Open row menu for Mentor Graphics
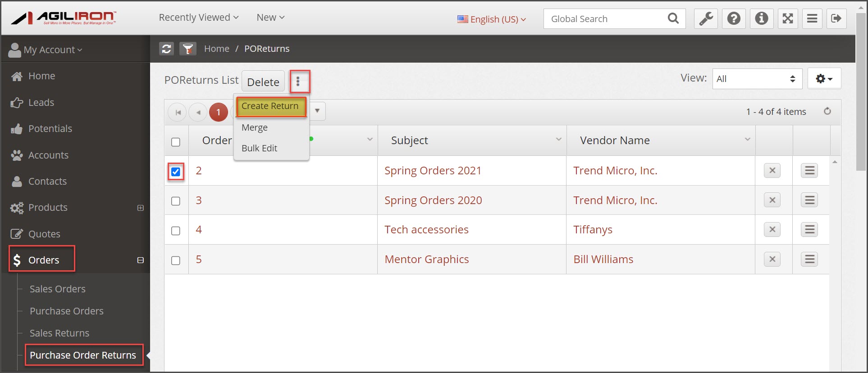Viewport: 868px width, 373px height. [x=809, y=259]
